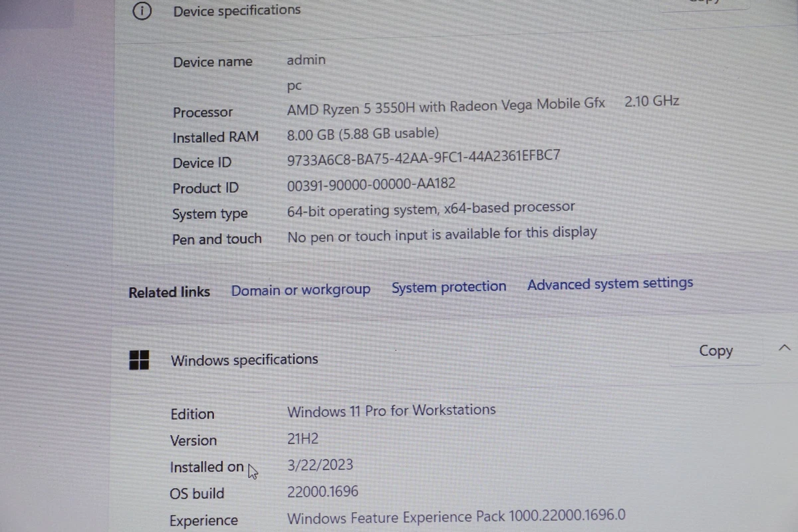Click the 'Device name' label
The height and width of the screenshot is (532, 798).
pyautogui.click(x=213, y=62)
